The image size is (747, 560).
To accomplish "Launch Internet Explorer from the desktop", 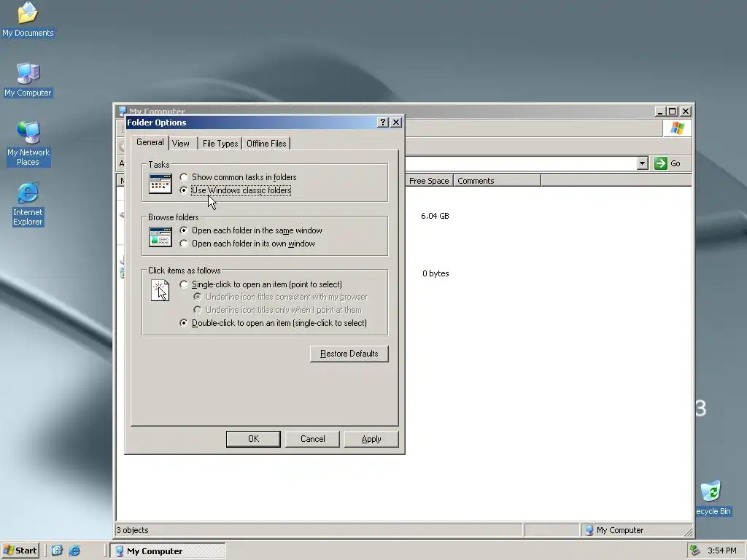I will click(x=28, y=204).
